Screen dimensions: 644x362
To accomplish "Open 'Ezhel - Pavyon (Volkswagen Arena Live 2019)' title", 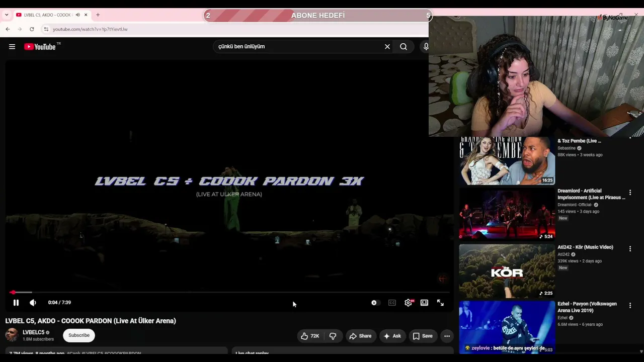I will (x=587, y=307).
